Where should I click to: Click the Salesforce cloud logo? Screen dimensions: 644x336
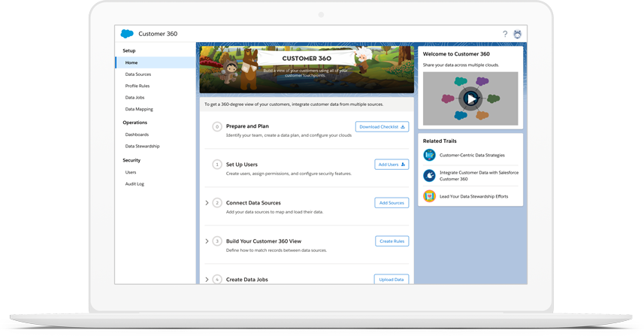[127, 34]
